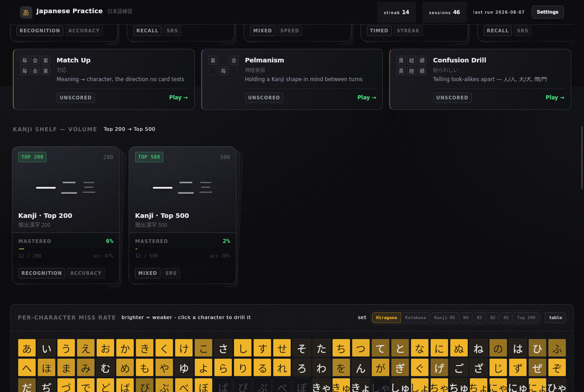Click the green TOP 500 badge
584x392 pixels.
pyautogui.click(x=149, y=157)
